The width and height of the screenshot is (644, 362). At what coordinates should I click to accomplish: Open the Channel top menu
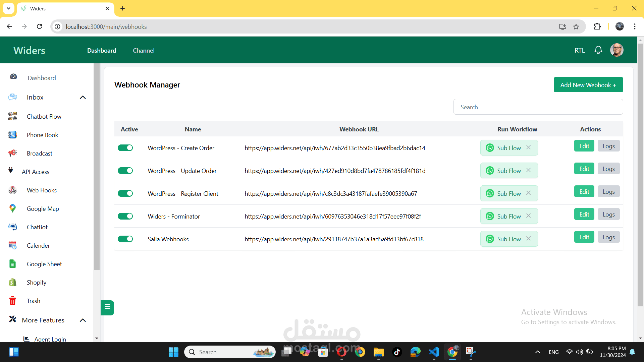point(144,50)
